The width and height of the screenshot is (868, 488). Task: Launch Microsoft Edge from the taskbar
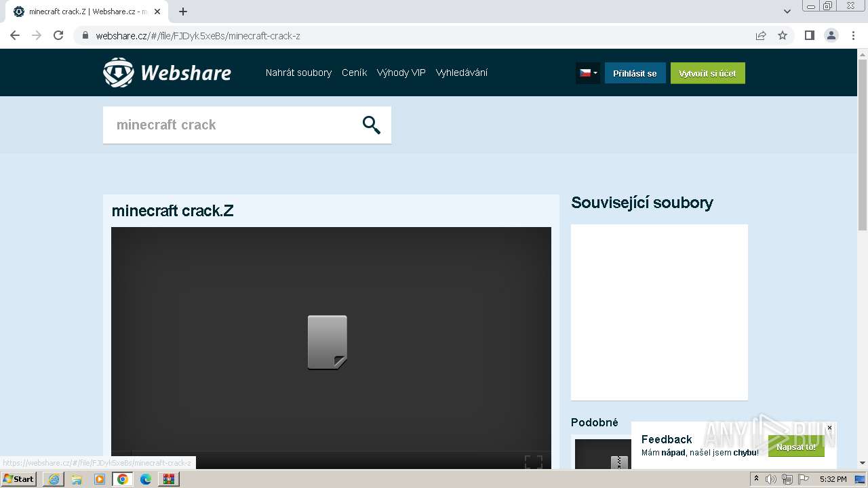146,479
